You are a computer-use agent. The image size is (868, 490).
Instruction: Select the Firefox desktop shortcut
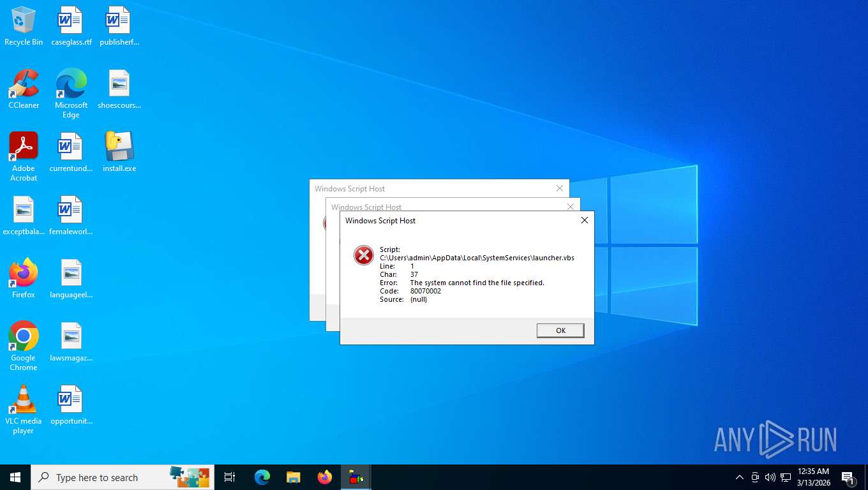coord(24,279)
